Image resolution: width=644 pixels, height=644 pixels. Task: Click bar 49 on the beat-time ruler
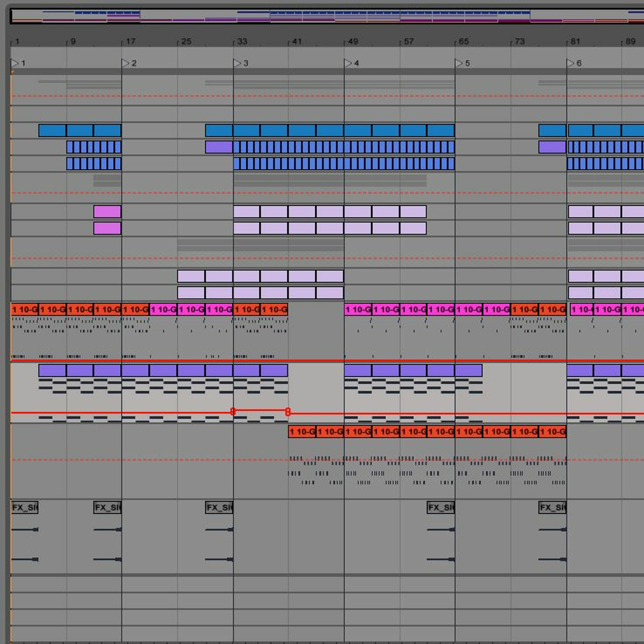353,42
